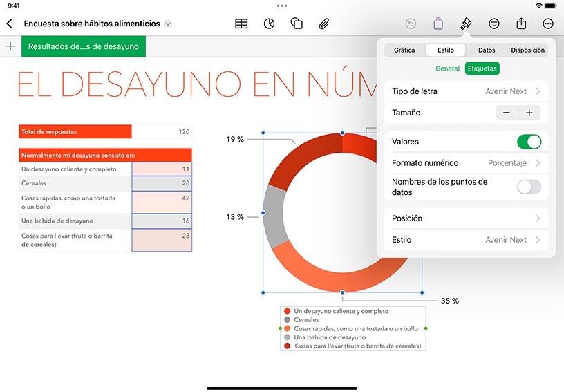Open the insert shape icon
The height and width of the screenshot is (392, 564).
click(297, 24)
